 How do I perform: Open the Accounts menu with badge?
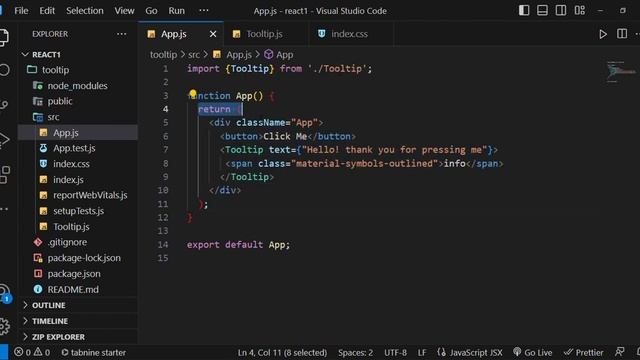pos(5,293)
